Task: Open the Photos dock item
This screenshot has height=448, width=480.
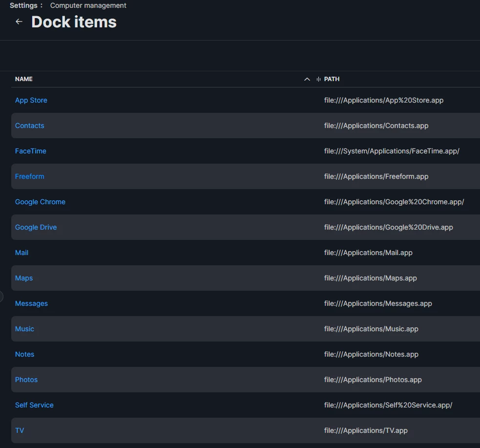Action: [x=26, y=380]
